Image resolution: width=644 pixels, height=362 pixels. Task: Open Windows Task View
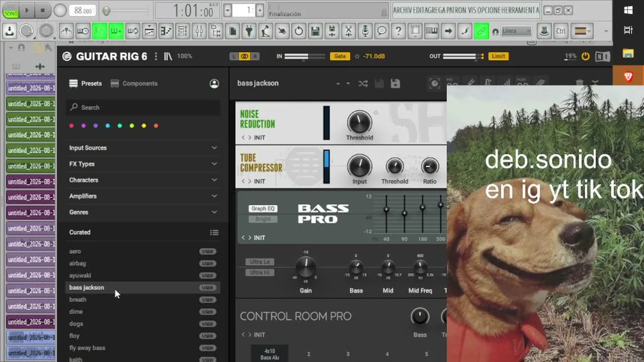click(628, 30)
